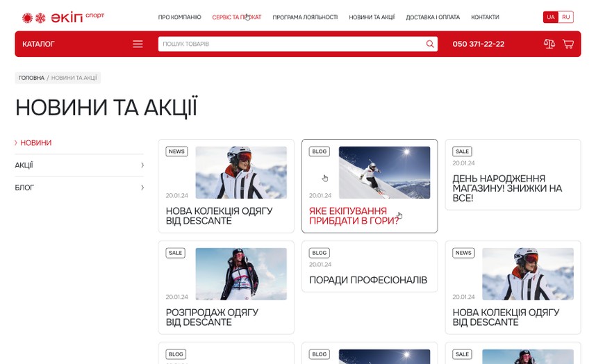The width and height of the screenshot is (596, 364).
Task: Click skier on slope thumbnail in highlighted blog card
Action: point(384,172)
